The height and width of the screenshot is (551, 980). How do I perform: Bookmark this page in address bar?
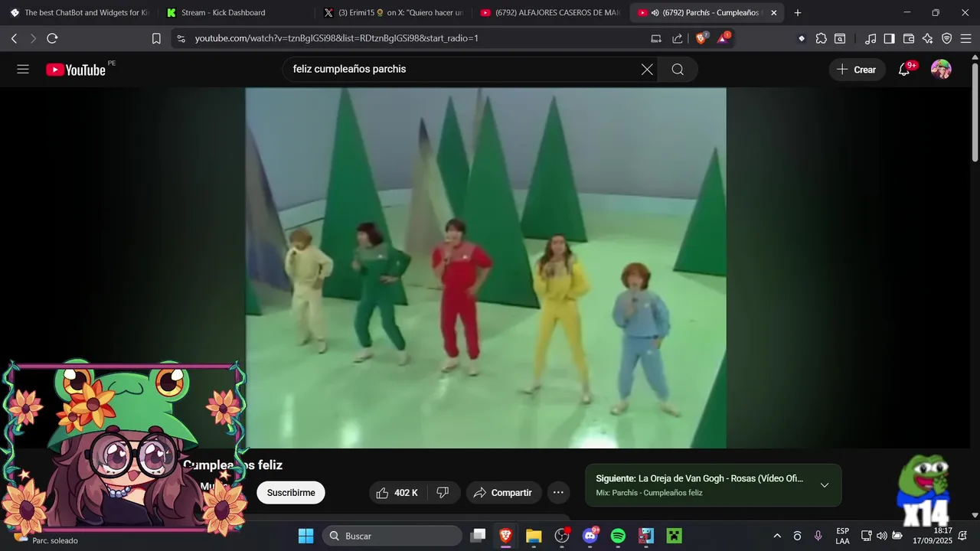[156, 38]
